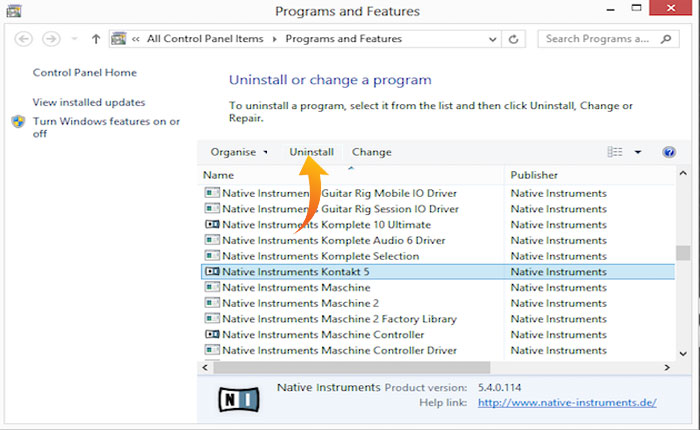Screen dimensions: 700x430
Task: Click the Kontakt 5 program icon
Action: click(x=212, y=272)
